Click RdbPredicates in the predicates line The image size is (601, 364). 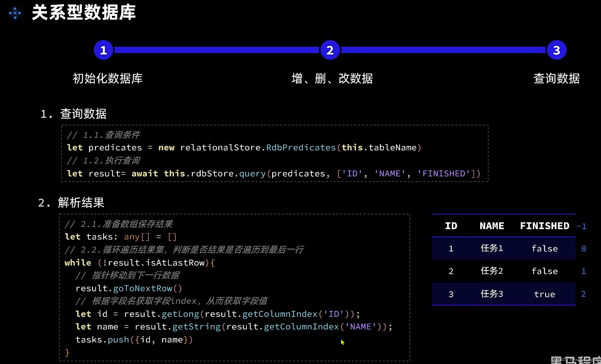301,148
